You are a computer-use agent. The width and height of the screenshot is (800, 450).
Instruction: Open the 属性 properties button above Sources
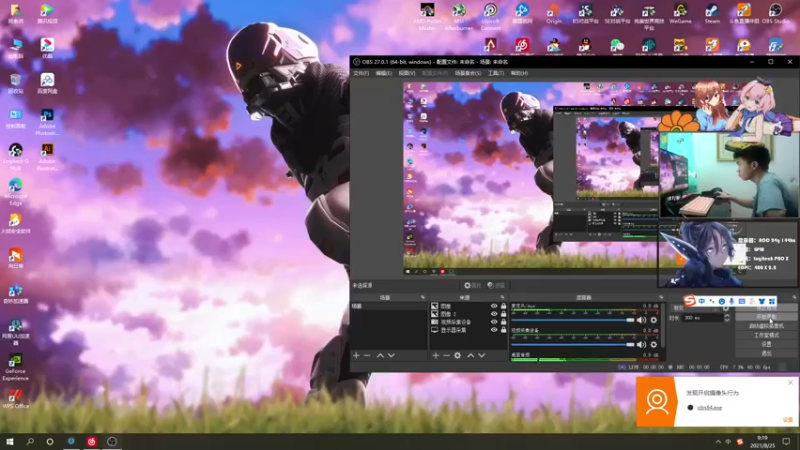tap(472, 285)
